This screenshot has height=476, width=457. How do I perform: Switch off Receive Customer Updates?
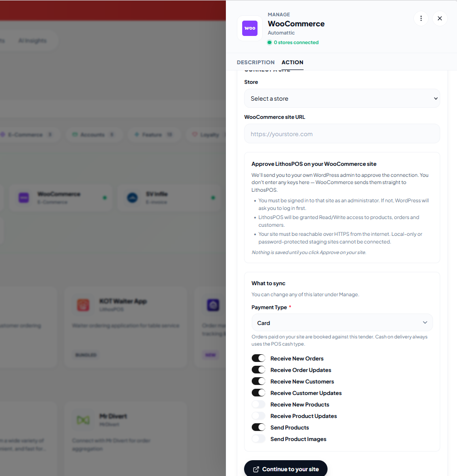click(x=258, y=393)
